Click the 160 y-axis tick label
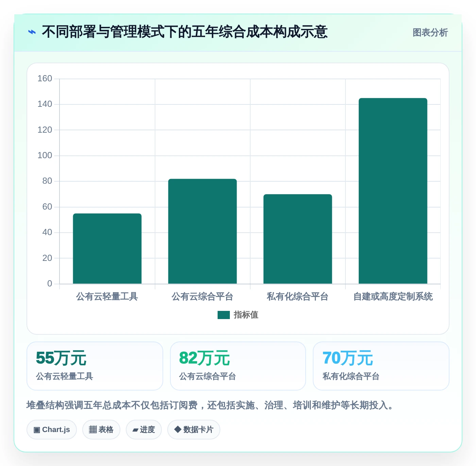This screenshot has width=476, height=466. pyautogui.click(x=45, y=79)
